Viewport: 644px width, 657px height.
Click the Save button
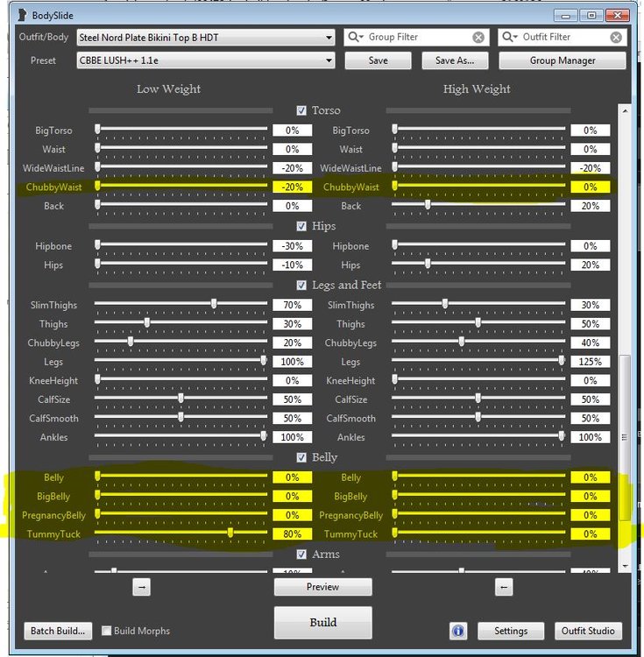(378, 60)
